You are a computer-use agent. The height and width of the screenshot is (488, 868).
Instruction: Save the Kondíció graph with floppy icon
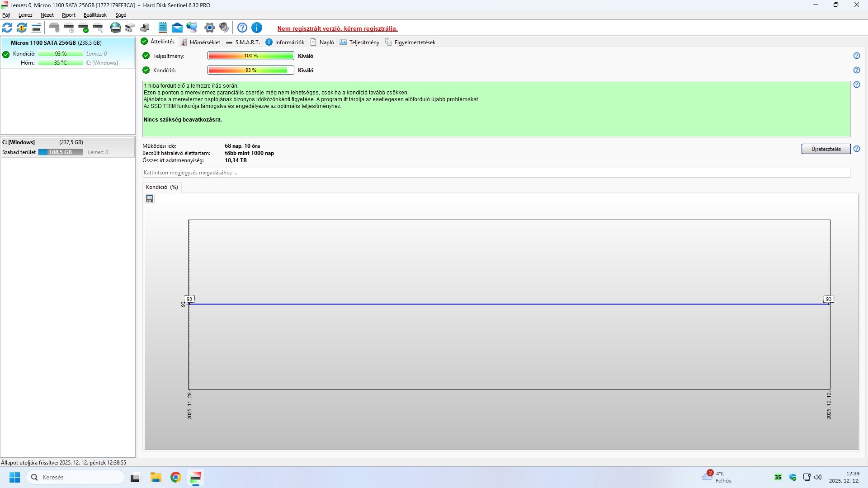click(x=150, y=199)
